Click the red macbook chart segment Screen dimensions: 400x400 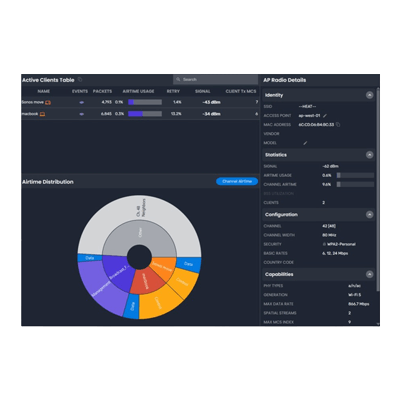click(x=146, y=282)
